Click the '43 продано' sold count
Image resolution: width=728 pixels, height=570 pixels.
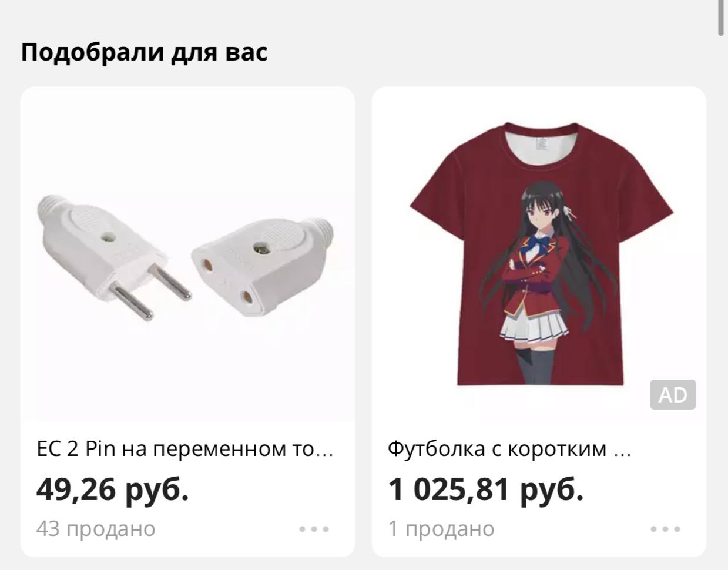tap(96, 529)
